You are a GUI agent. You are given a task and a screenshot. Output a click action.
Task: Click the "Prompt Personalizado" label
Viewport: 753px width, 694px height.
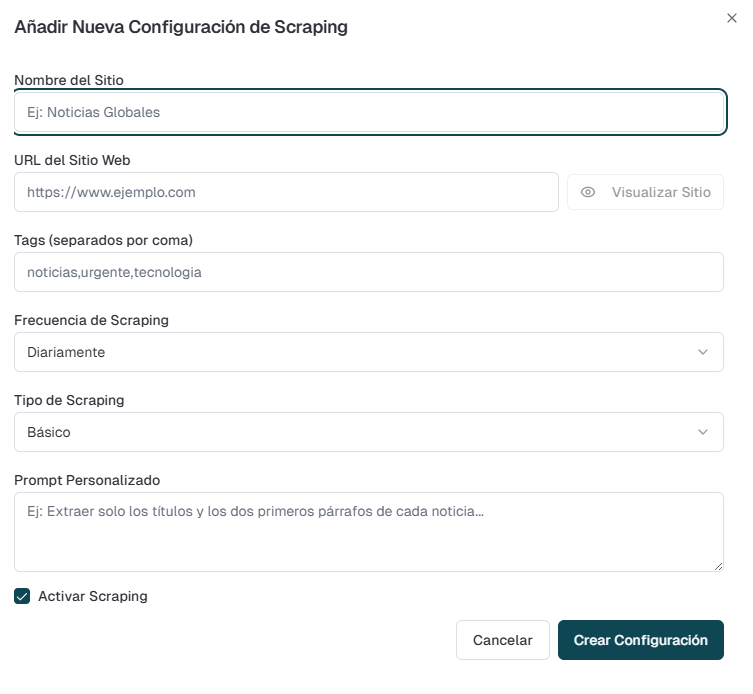(87, 480)
